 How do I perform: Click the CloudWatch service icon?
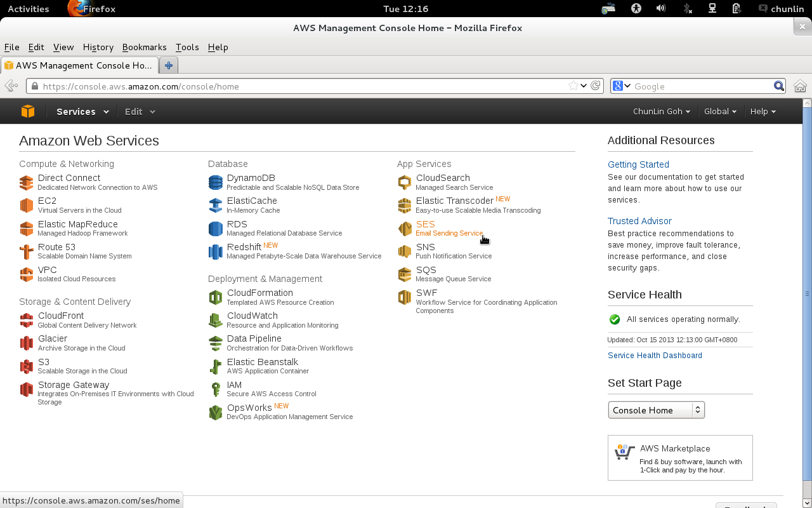[x=216, y=320]
